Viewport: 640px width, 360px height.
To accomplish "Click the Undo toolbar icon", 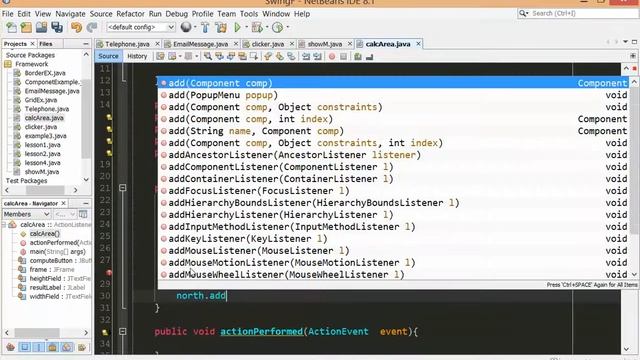I will point(76,27).
